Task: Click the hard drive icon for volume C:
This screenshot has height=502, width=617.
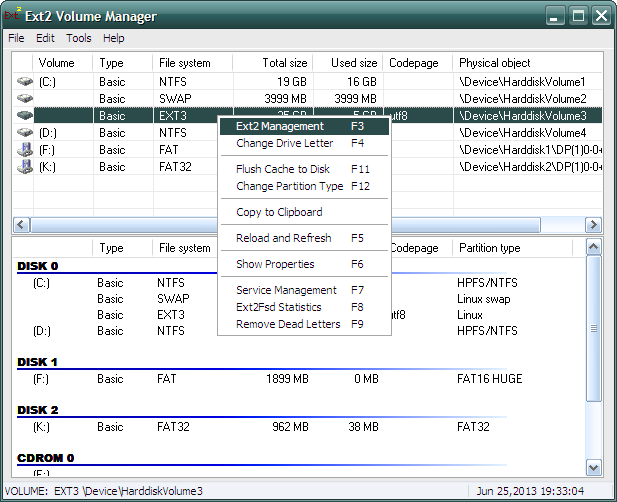Action: (25, 82)
